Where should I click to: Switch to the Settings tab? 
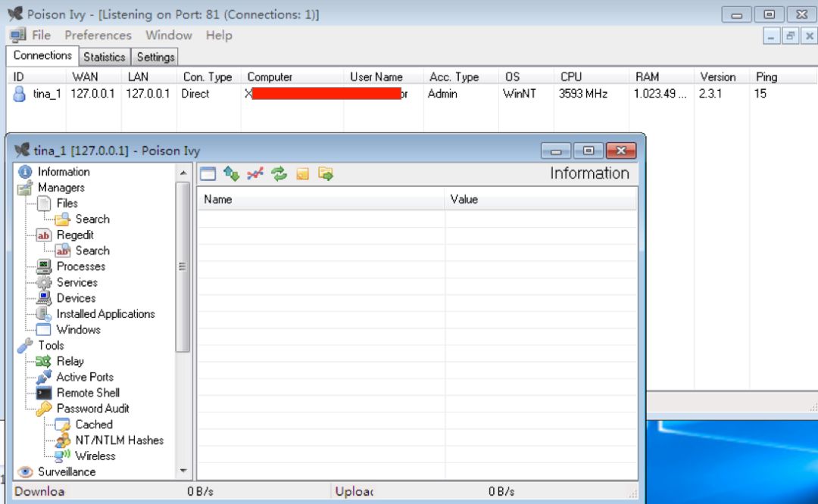tap(155, 57)
